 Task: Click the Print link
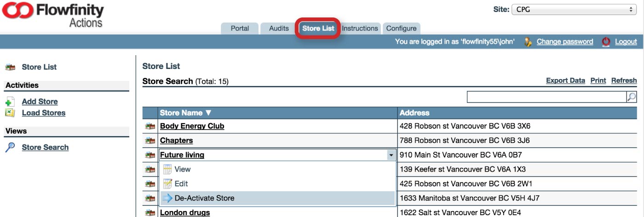click(598, 80)
